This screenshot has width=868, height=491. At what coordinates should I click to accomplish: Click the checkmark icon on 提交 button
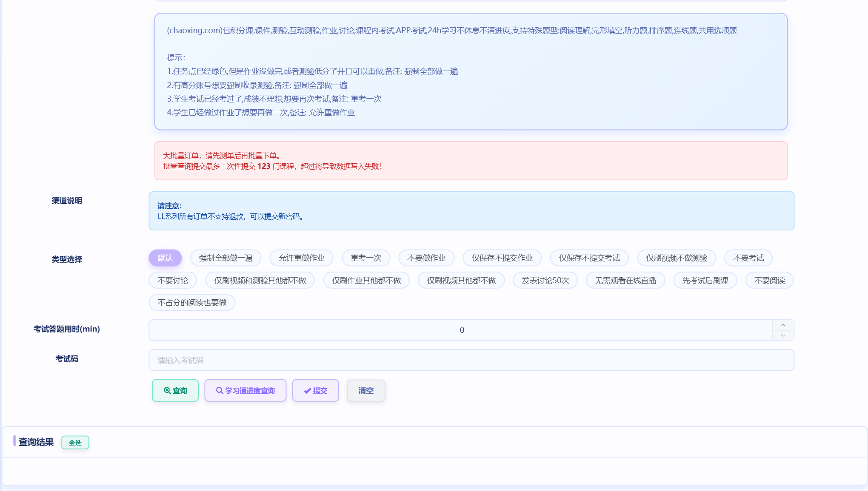[308, 390]
